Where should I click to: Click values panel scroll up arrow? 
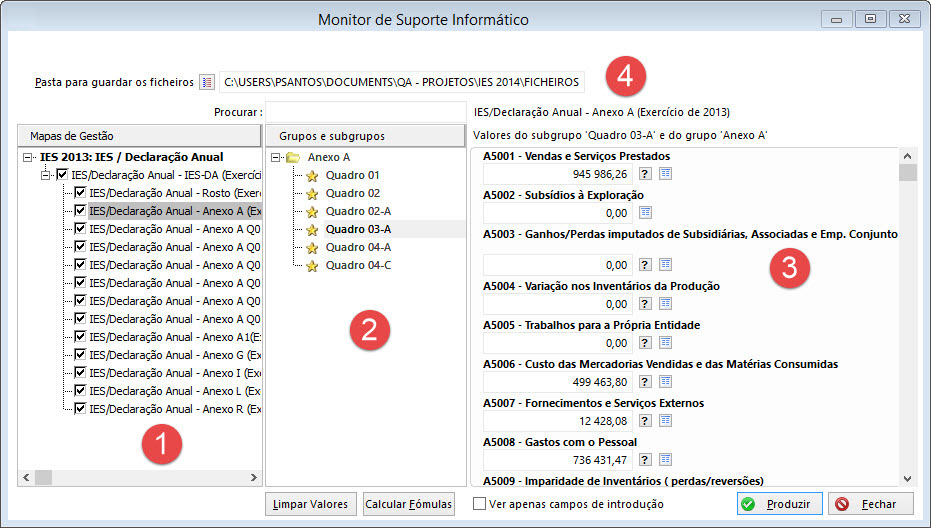coord(907,156)
